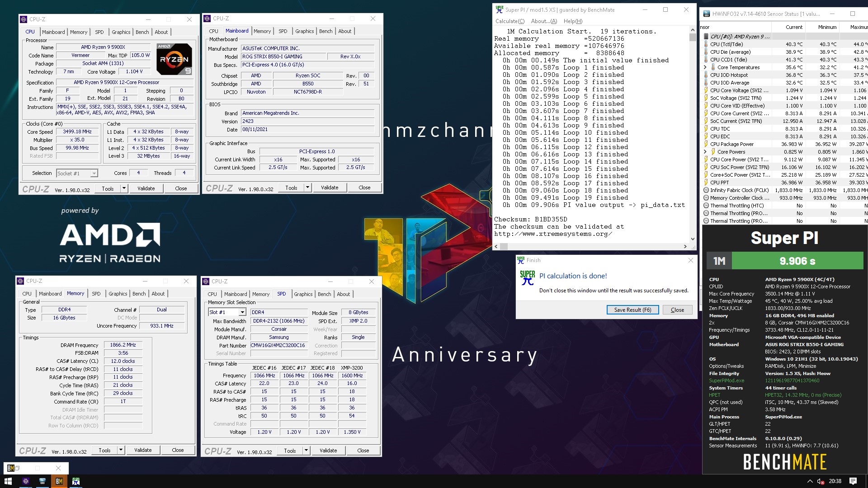Open Tools dropdown arrow in SPD window
868x488 pixels.
(x=306, y=450)
